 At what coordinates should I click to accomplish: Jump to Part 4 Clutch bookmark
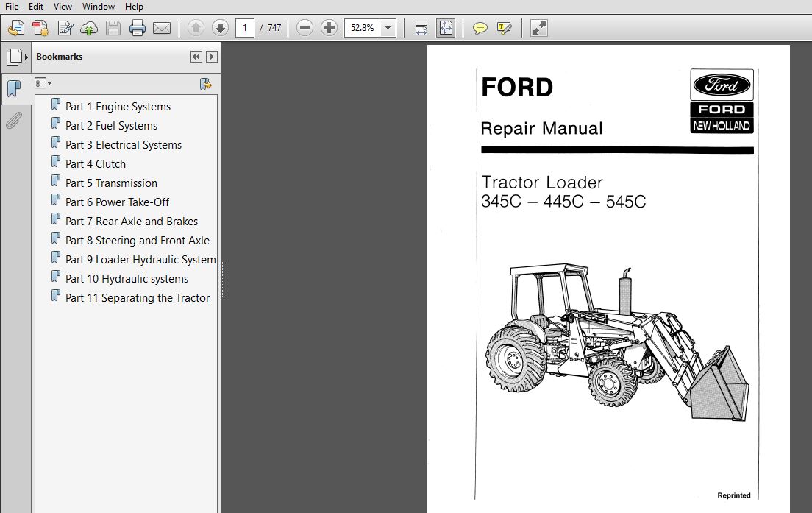pyautogui.click(x=96, y=164)
